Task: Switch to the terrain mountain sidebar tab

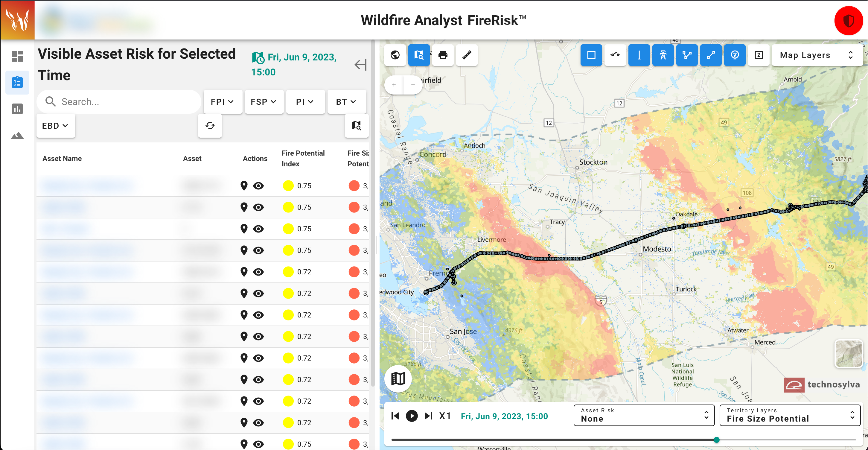Action: [17, 136]
